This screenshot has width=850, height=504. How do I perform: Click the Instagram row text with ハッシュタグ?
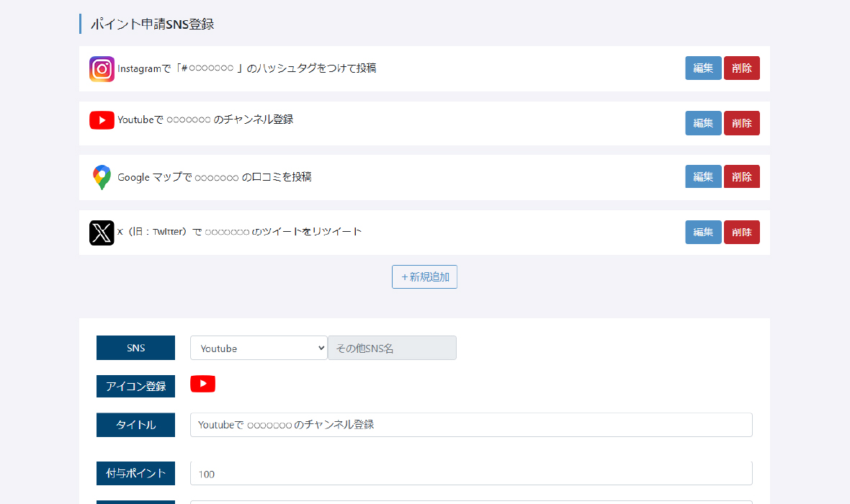point(246,68)
